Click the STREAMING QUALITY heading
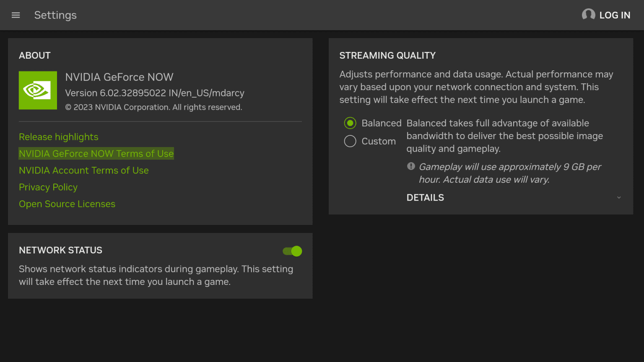Image resolution: width=644 pixels, height=362 pixels. pos(387,55)
